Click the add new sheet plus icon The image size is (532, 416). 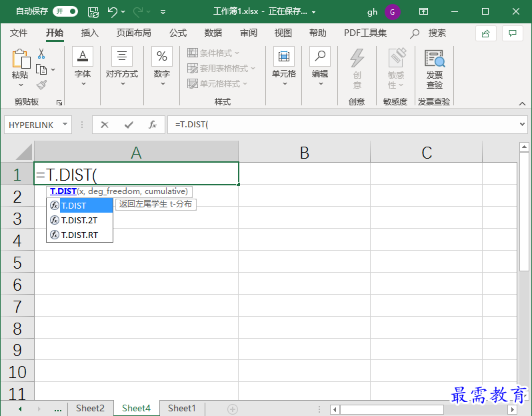click(233, 409)
